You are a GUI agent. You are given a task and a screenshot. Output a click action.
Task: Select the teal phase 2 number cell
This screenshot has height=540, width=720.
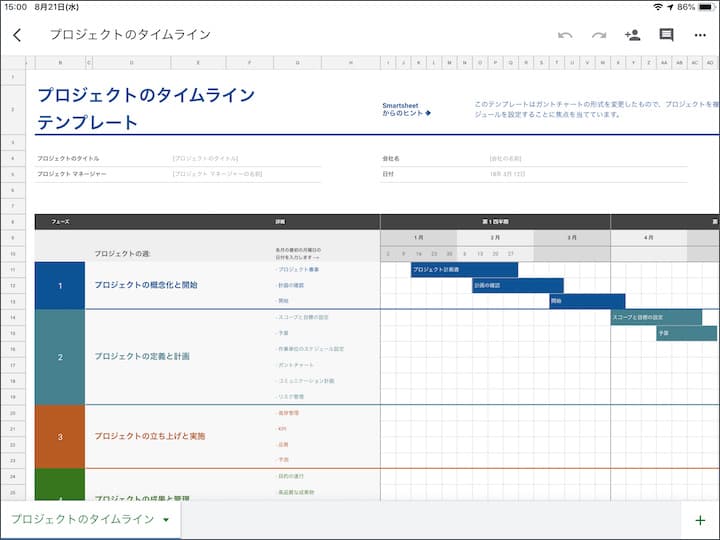60,357
